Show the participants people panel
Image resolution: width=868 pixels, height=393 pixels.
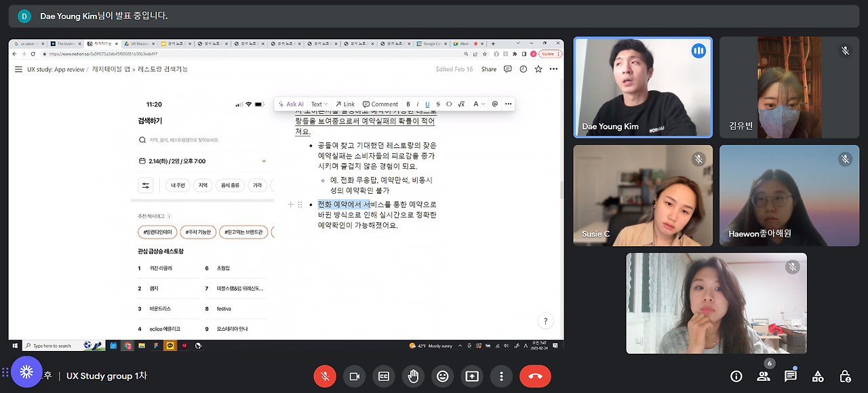tap(764, 376)
